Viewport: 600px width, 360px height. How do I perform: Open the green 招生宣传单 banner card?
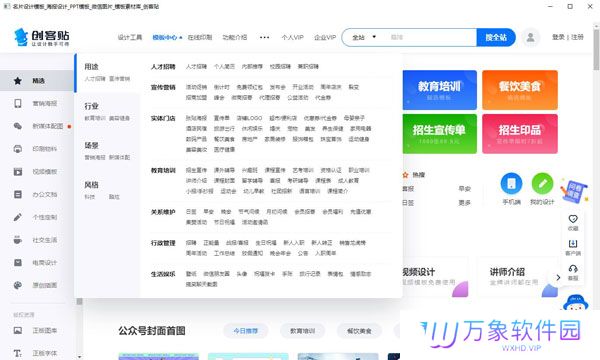click(439, 134)
